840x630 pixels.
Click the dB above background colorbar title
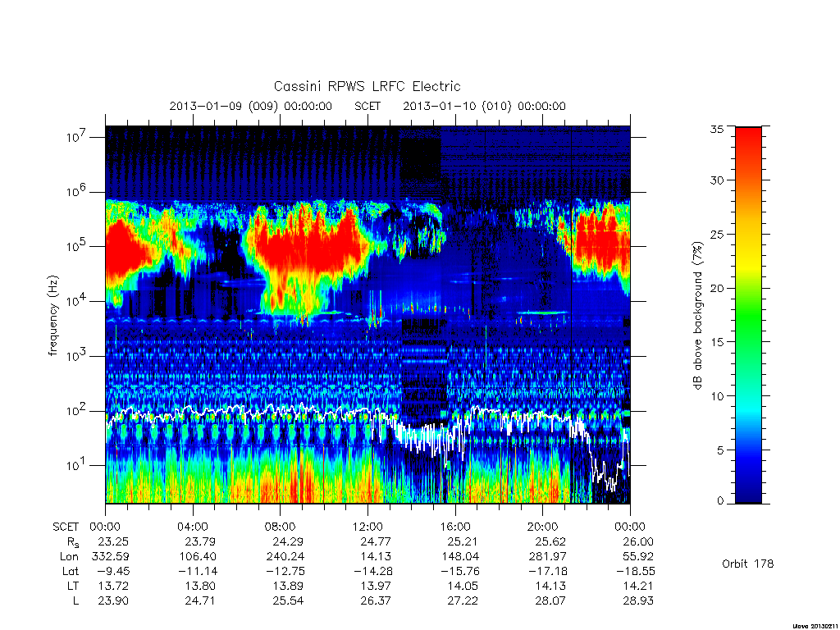pyautogui.click(x=697, y=316)
